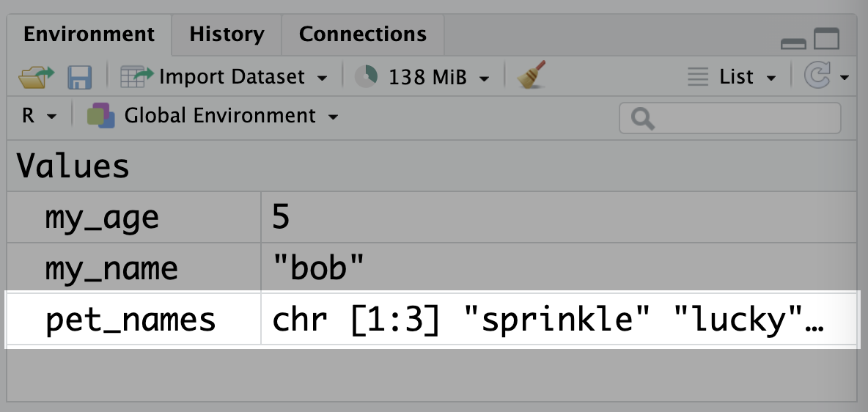Open the refresh options dropdown arrow
Image resolution: width=868 pixels, height=412 pixels.
(845, 78)
